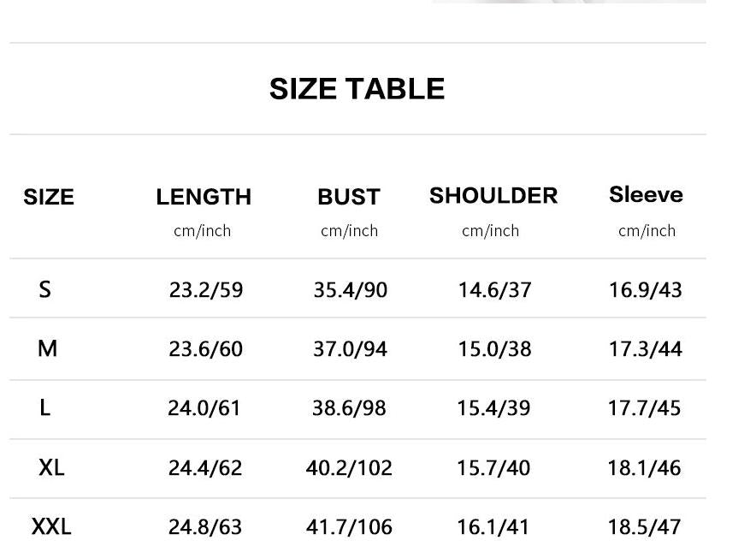The height and width of the screenshot is (558, 756).
Task: Click sleeve value 18.1/46
Action: [x=644, y=468]
